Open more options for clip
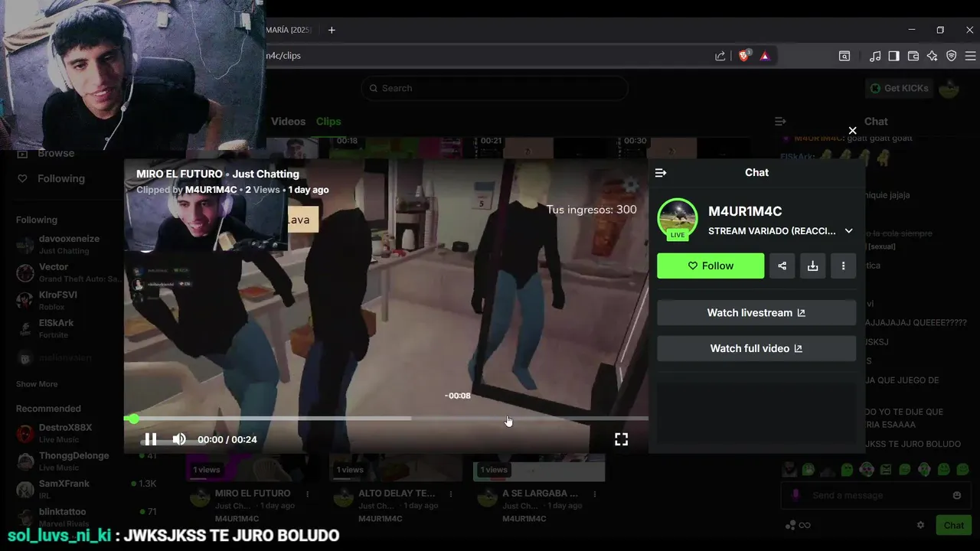980x551 pixels. tap(843, 266)
